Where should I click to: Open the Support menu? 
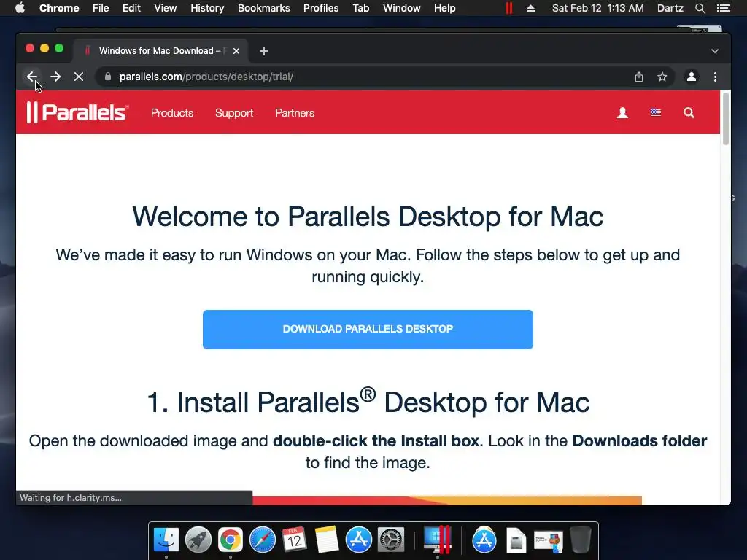point(234,113)
